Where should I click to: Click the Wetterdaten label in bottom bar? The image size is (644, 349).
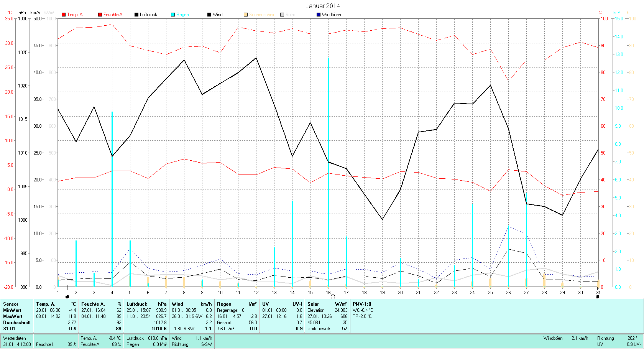pyautogui.click(x=15, y=338)
